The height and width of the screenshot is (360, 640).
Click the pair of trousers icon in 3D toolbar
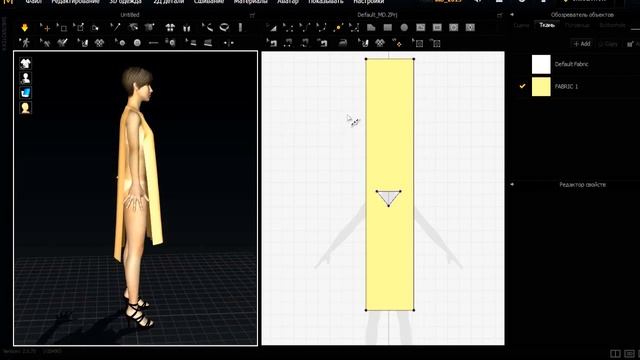tap(187, 28)
